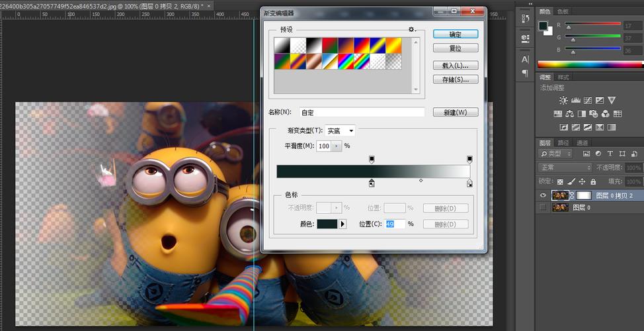This screenshot has height=331, width=644.
Task: Open the Paragraph panel icon
Action: [x=525, y=71]
